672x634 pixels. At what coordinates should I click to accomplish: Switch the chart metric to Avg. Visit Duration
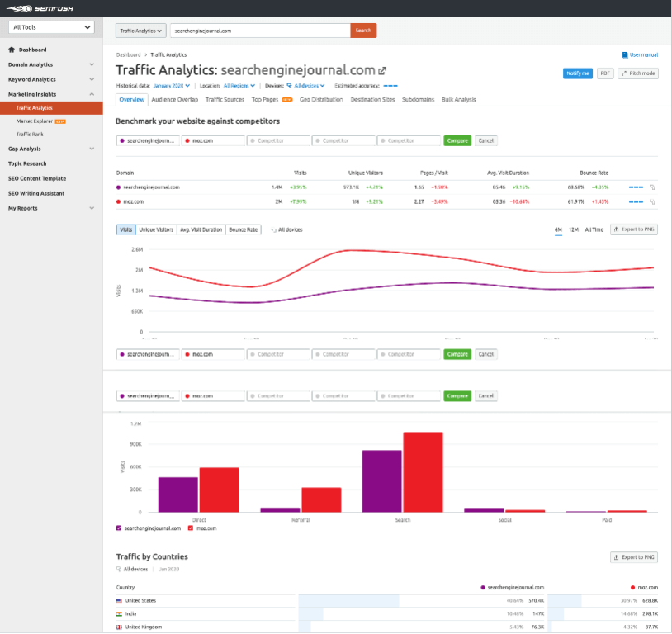coord(201,229)
